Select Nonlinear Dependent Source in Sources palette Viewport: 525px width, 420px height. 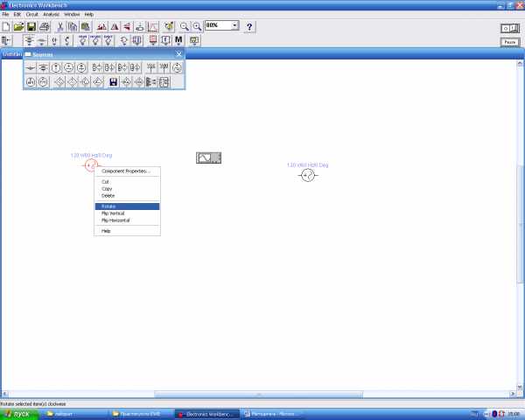click(x=164, y=82)
